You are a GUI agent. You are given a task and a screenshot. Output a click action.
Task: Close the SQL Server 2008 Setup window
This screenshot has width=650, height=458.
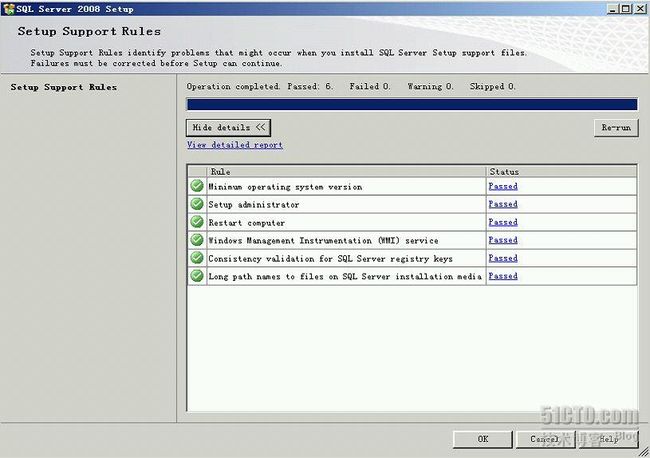click(x=640, y=9)
